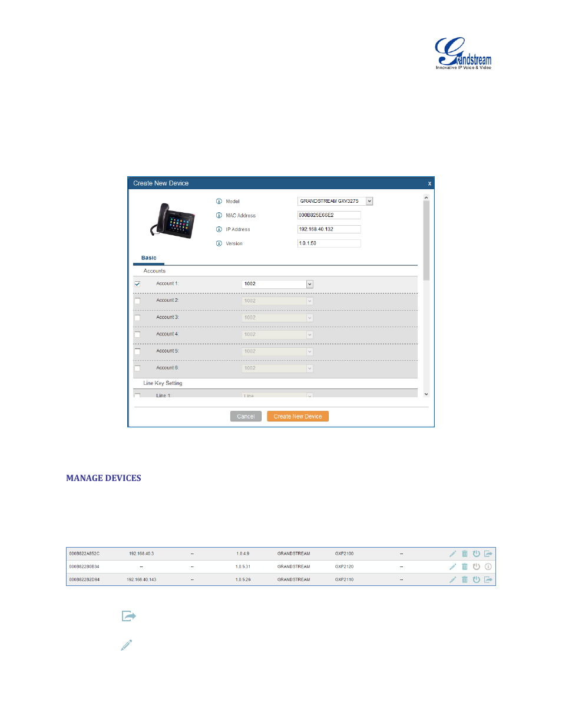
Task: Check the Account 3 checkbox
Action: coord(137,318)
